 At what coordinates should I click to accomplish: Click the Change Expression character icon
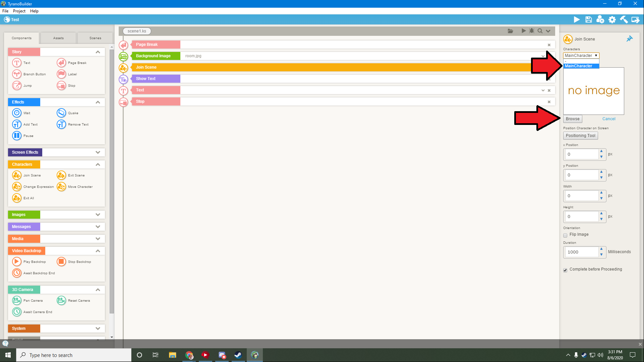tap(16, 187)
